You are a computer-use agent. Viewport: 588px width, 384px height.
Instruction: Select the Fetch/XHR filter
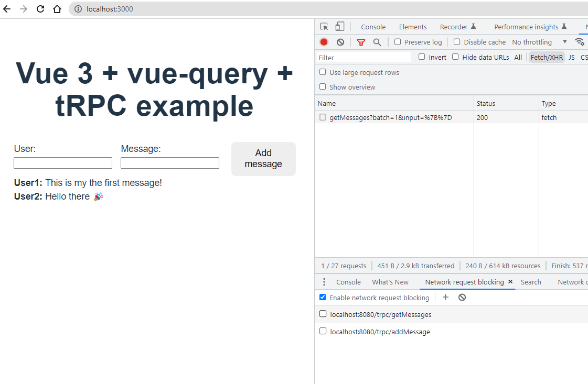(546, 57)
